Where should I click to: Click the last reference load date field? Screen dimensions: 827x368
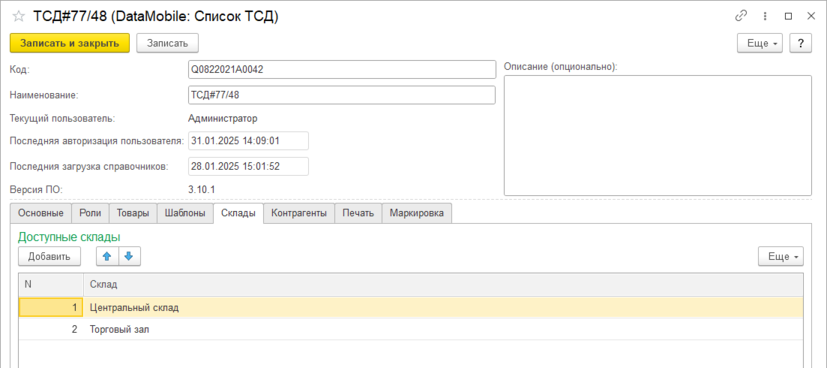pos(248,167)
